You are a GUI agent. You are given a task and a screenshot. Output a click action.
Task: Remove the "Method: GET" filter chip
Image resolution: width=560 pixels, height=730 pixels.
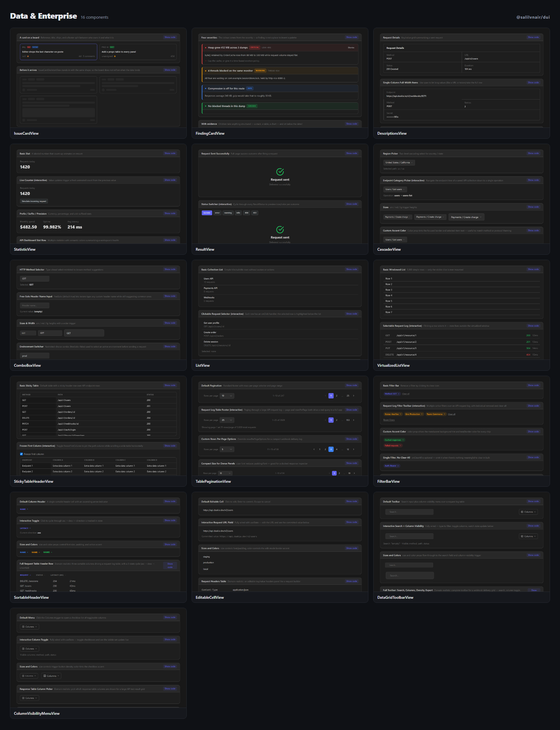tap(399, 394)
